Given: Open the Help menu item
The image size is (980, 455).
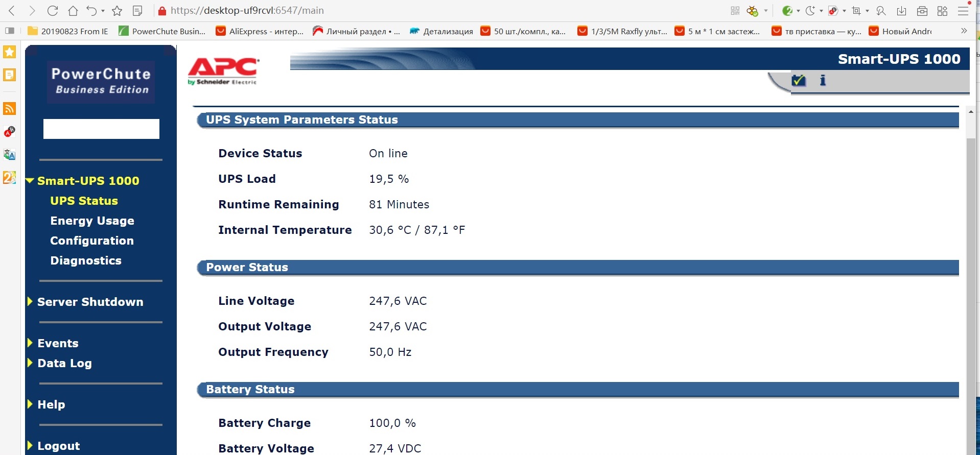Looking at the screenshot, I should tap(51, 404).
